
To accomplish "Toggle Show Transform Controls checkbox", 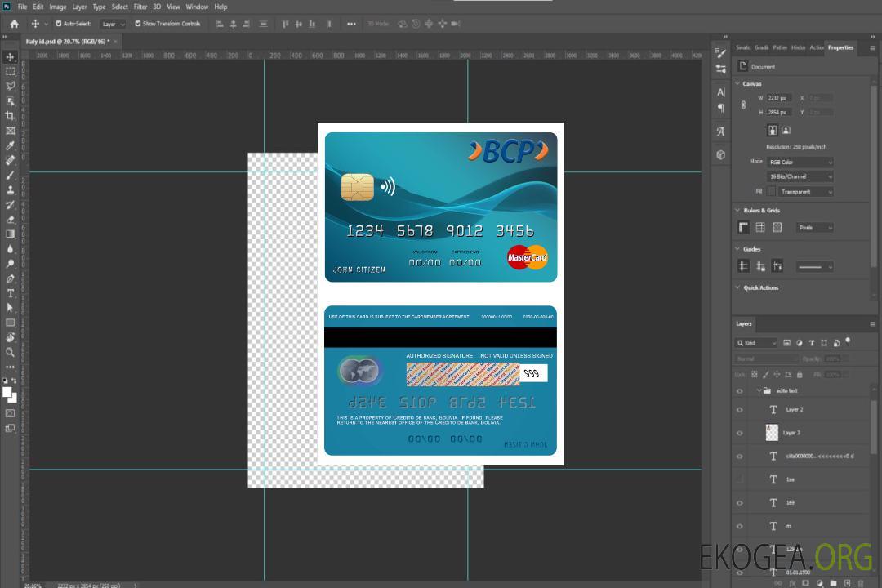I will click(x=138, y=24).
